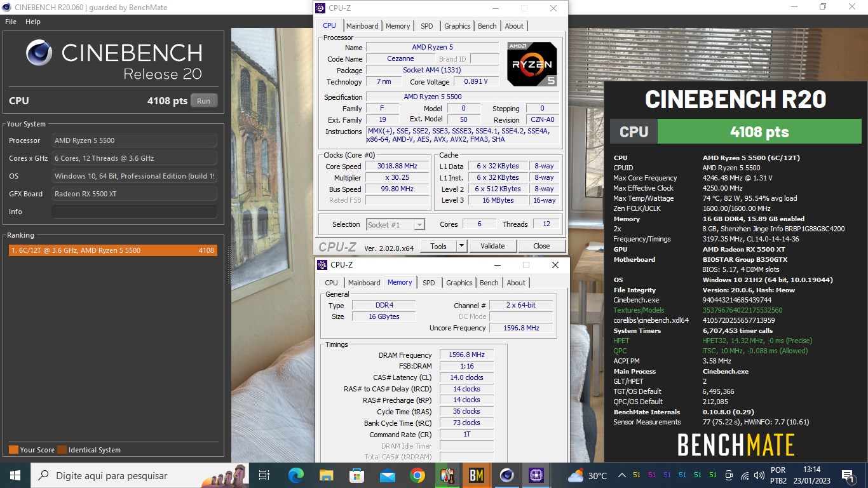Image resolution: width=868 pixels, height=488 pixels.
Task: Click the search box Digite aqui para pesquisar
Action: (139, 475)
